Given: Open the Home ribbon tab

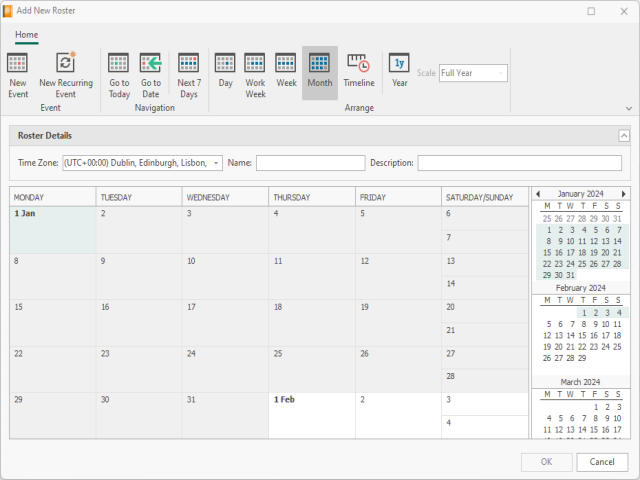Looking at the screenshot, I should point(27,34).
